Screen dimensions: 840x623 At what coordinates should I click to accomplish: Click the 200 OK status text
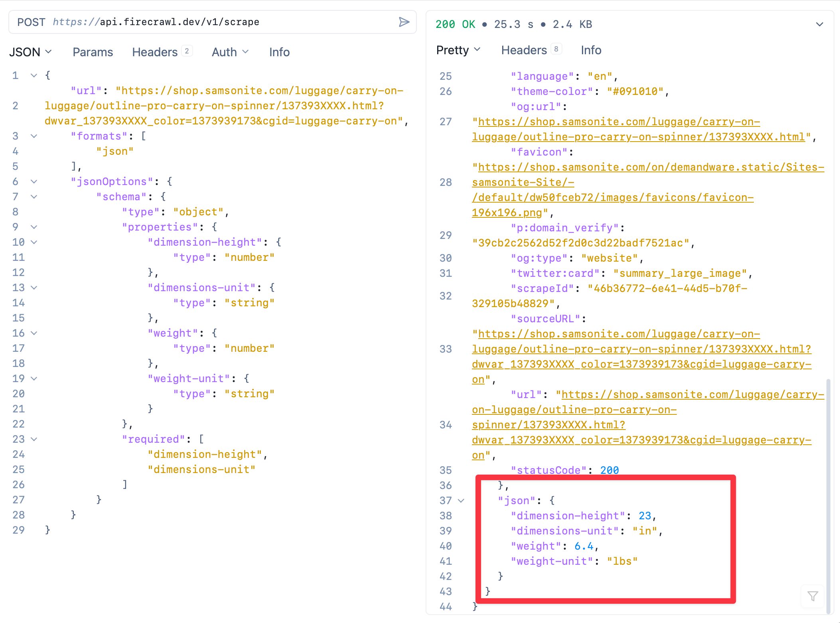(455, 24)
